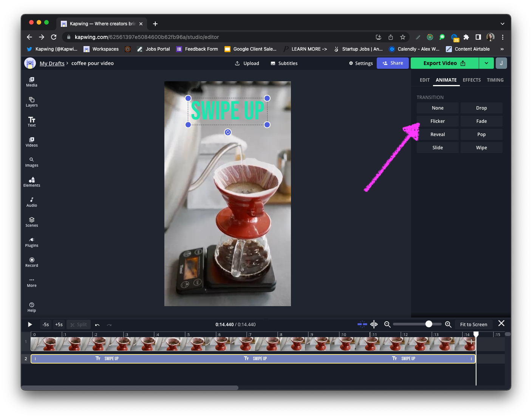This screenshot has height=418, width=532.
Task: Open the Audio panel
Action: coord(32,202)
